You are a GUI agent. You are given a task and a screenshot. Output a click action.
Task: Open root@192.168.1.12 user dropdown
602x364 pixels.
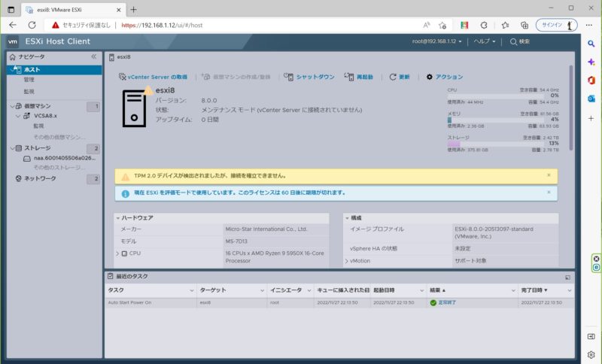click(437, 41)
